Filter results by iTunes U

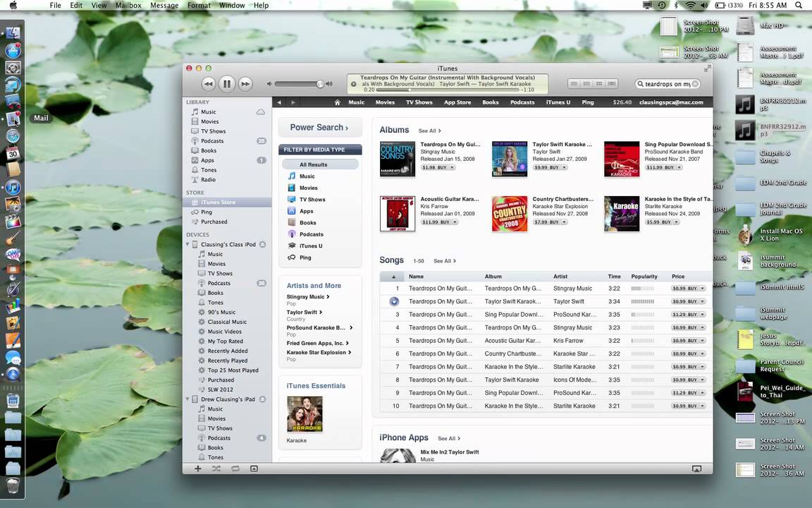coord(311,246)
